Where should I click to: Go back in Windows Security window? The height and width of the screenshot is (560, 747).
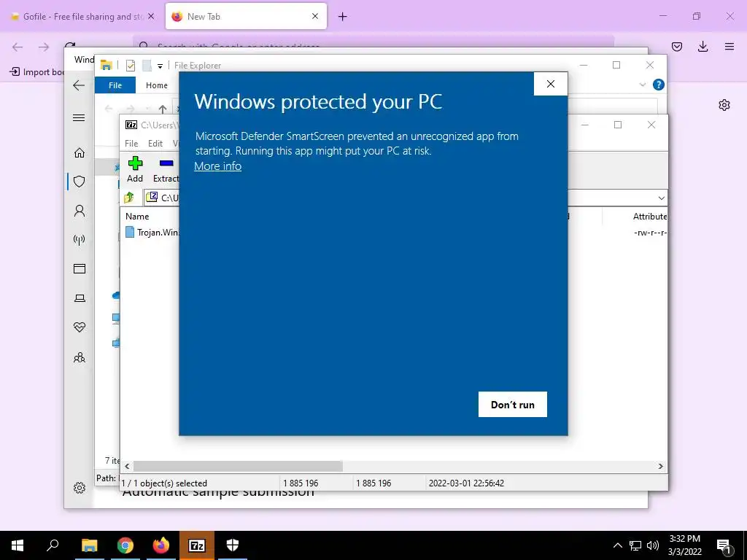(x=79, y=85)
